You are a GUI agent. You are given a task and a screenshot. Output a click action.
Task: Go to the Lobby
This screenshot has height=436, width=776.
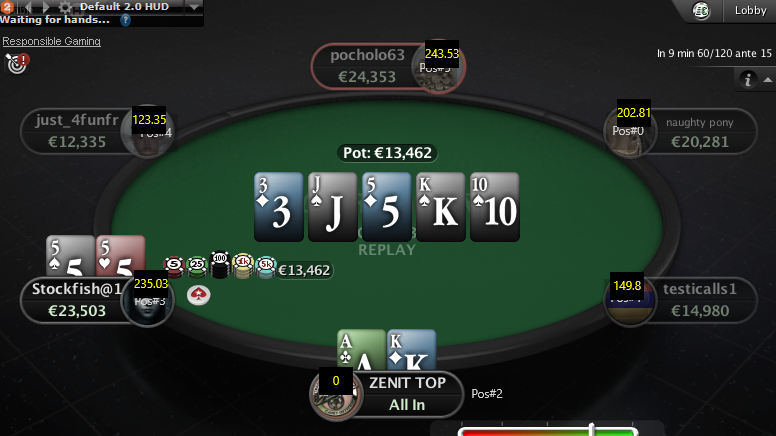tap(750, 10)
